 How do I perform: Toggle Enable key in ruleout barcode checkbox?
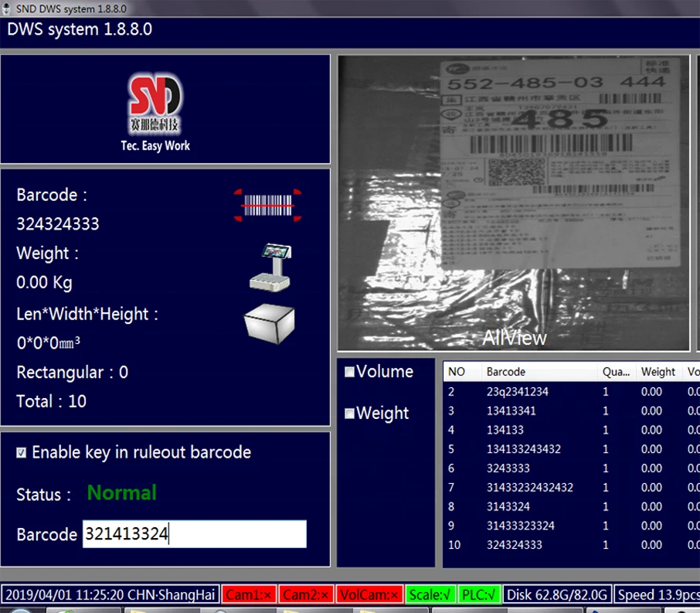22,453
